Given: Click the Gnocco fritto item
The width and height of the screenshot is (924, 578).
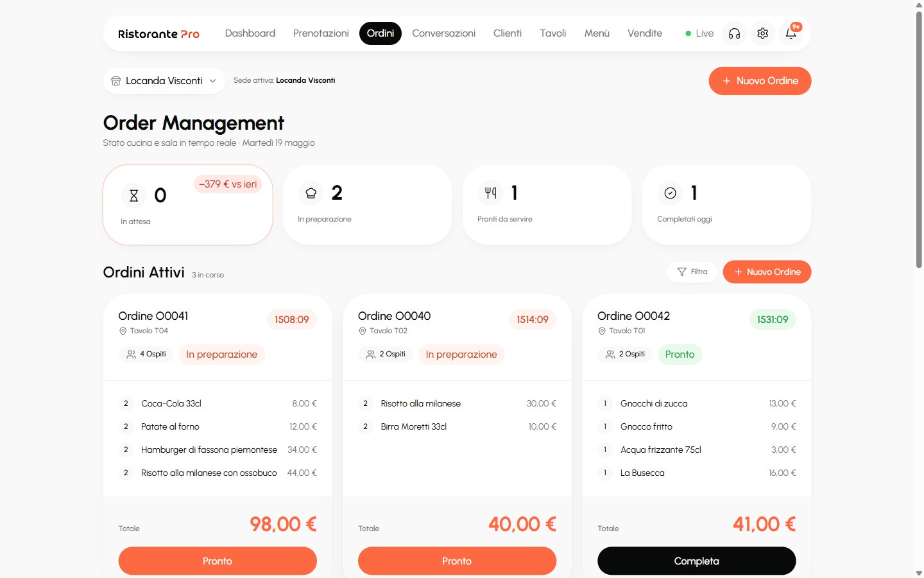Looking at the screenshot, I should coord(696,426).
